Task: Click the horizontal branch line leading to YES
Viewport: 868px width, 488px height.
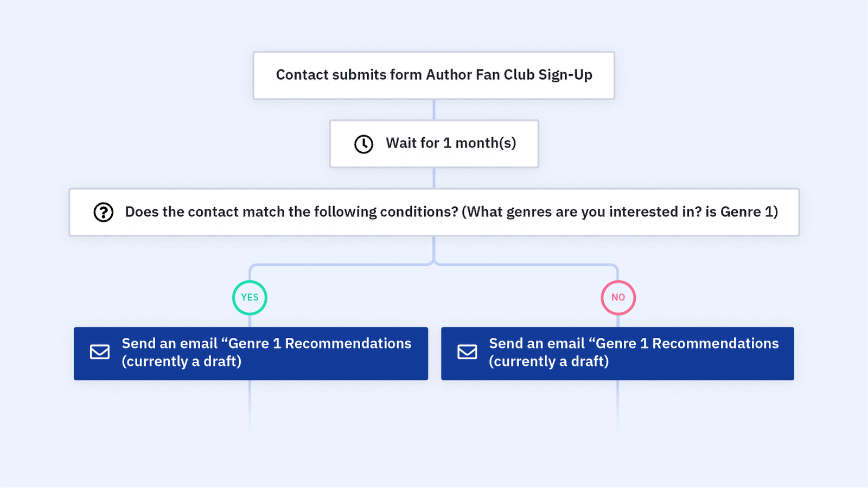Action: (x=342, y=265)
